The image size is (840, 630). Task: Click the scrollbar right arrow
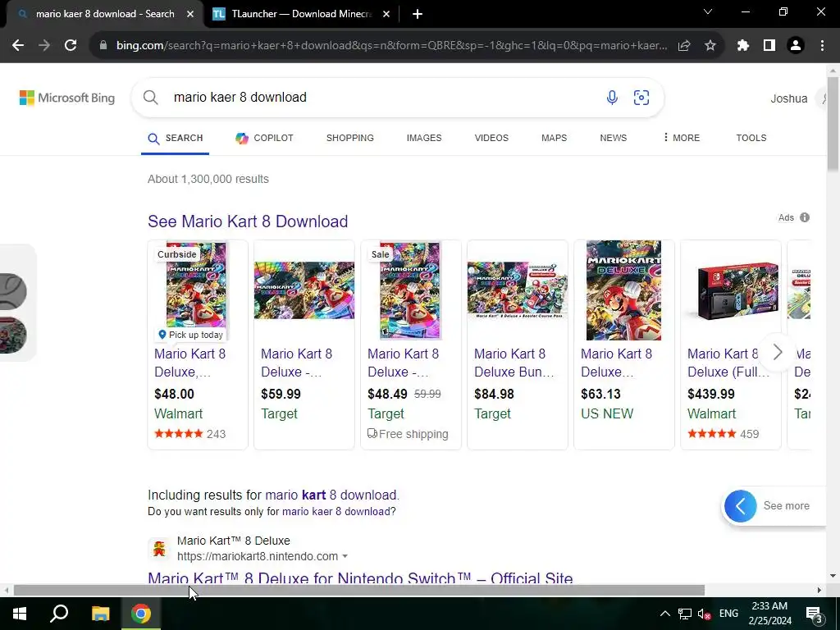[x=819, y=591]
